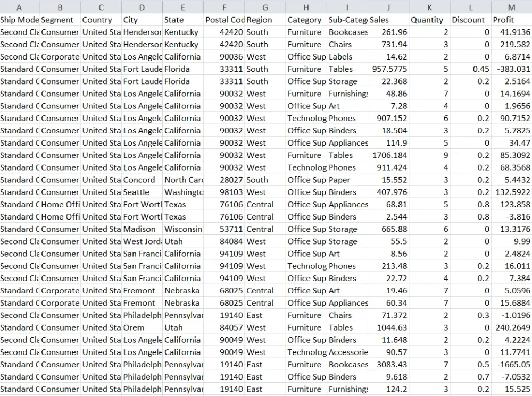Select column L header

(471, 7)
